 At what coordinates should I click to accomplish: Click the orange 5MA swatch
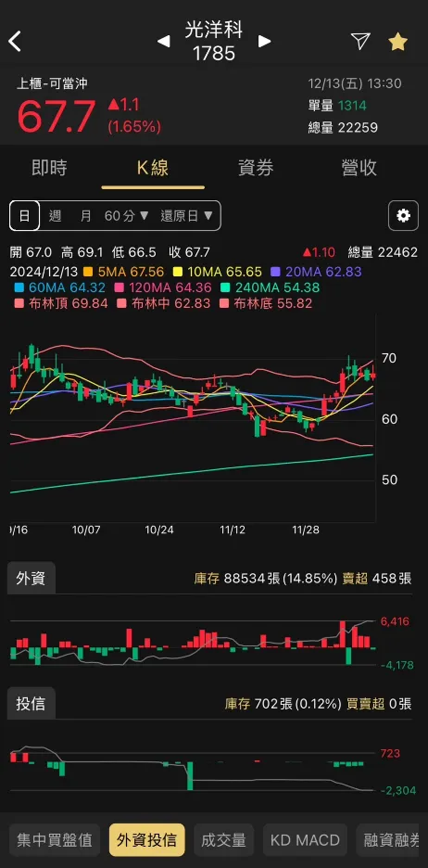88,272
